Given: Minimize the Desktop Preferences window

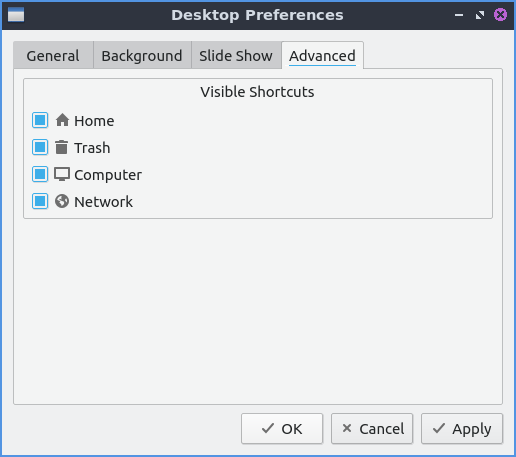Looking at the screenshot, I should pyautogui.click(x=459, y=15).
